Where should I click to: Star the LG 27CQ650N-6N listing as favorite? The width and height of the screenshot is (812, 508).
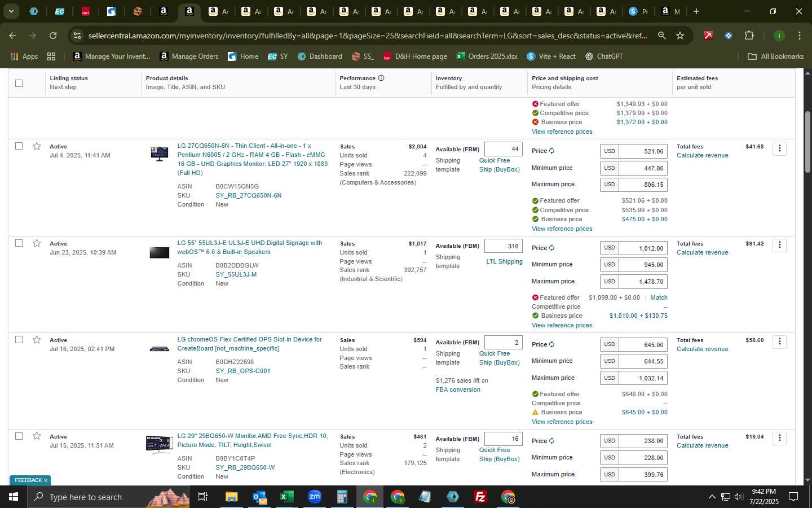point(37,146)
